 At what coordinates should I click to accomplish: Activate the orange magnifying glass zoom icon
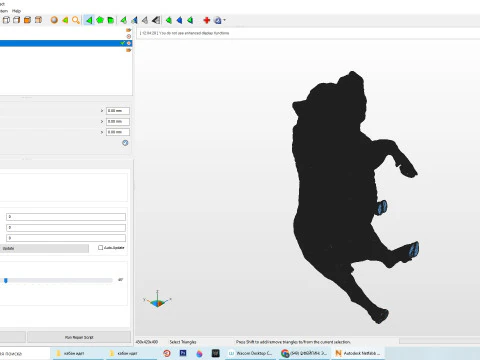click(76, 20)
